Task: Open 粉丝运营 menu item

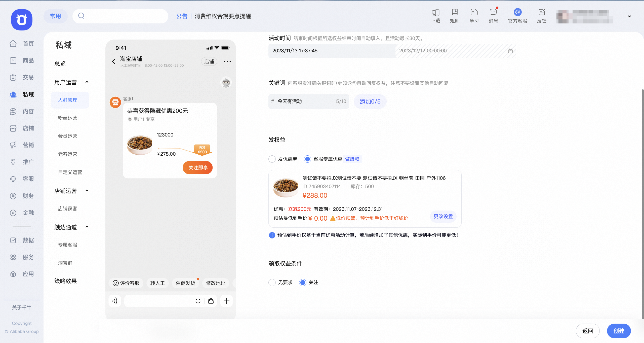Action: click(x=67, y=118)
